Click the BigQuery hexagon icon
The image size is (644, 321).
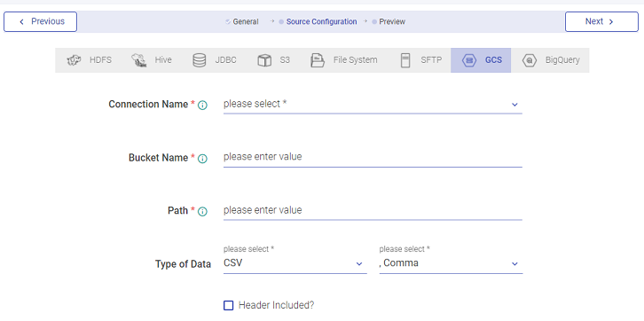(530, 60)
